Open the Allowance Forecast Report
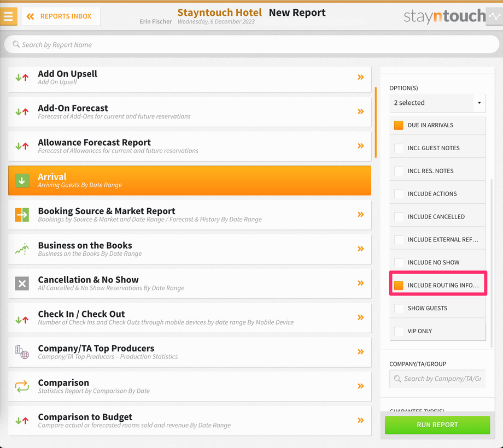This screenshot has height=448, width=503. pyautogui.click(x=190, y=146)
